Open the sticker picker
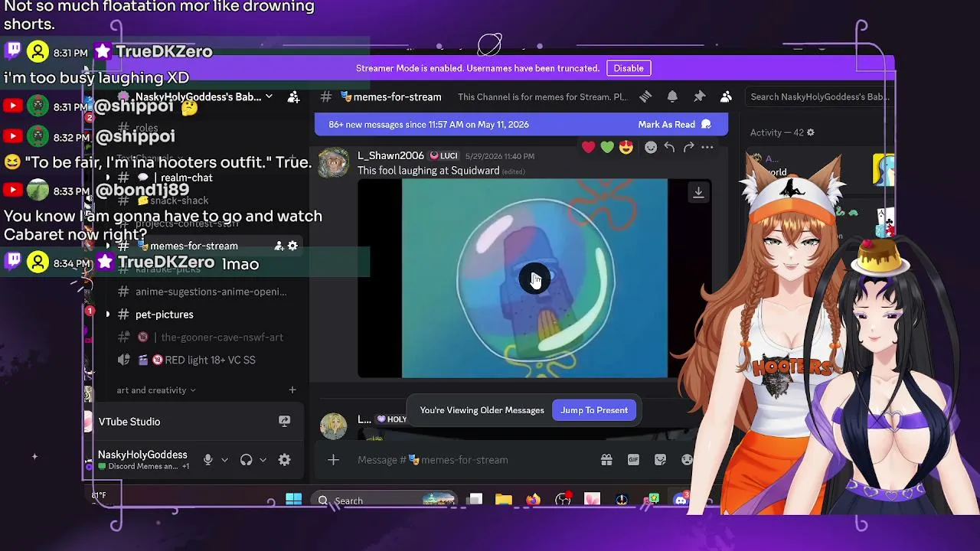980x551 pixels. point(660,460)
